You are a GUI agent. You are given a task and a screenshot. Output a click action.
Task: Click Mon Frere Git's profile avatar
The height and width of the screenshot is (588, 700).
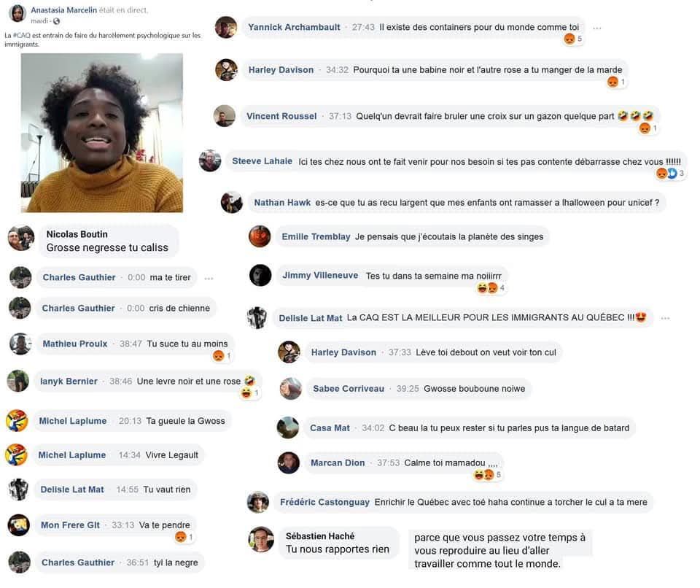click(19, 525)
